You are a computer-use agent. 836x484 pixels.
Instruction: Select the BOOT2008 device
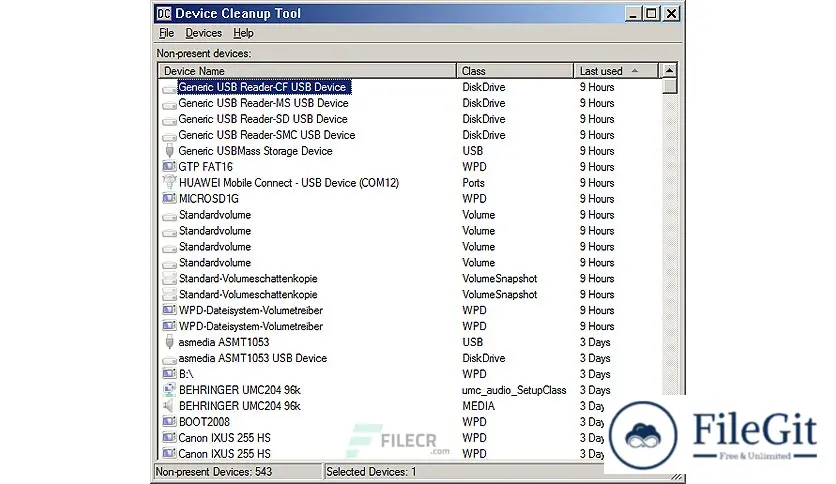tap(204, 422)
